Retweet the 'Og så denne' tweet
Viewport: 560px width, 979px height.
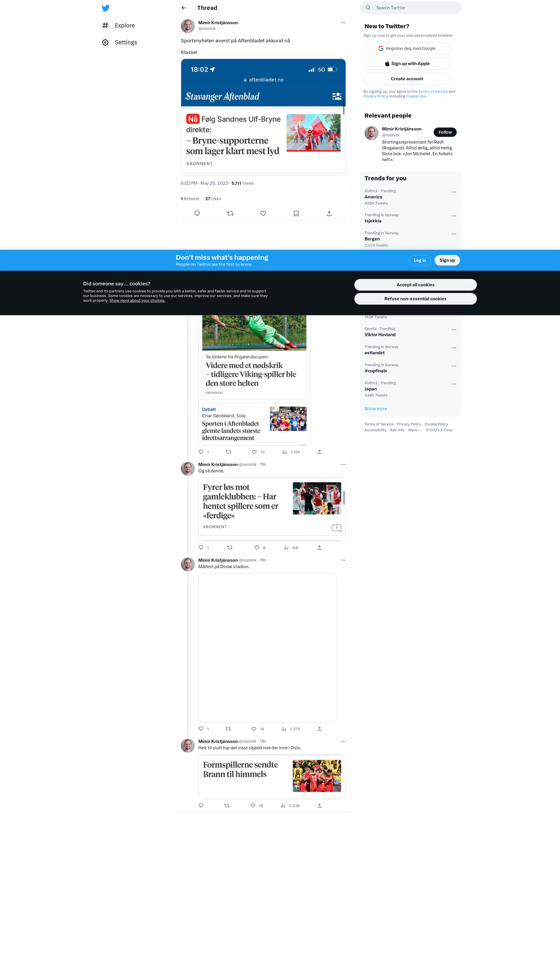230,547
